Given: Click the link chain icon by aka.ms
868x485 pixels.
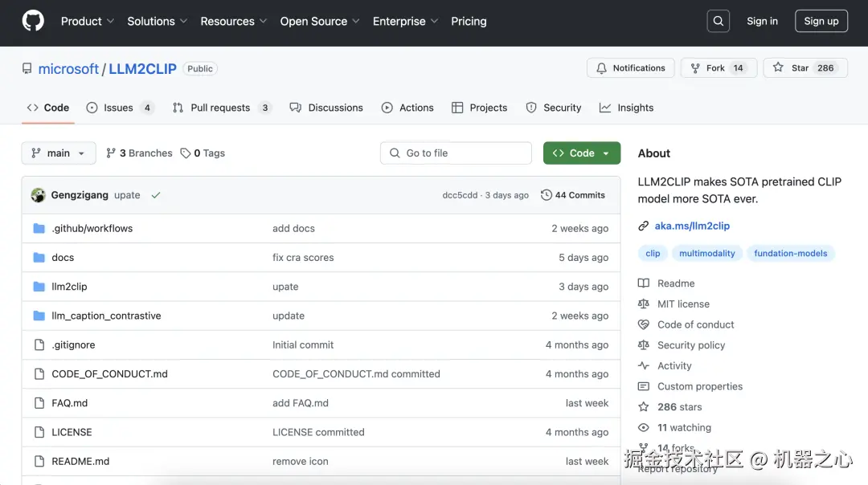Looking at the screenshot, I should [643, 226].
